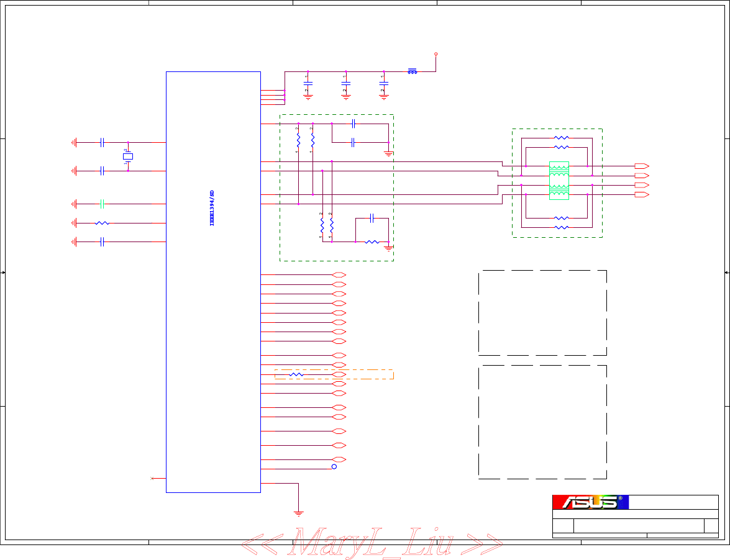Click the bottommost red output port arrow
730x560 pixels.
point(642,194)
